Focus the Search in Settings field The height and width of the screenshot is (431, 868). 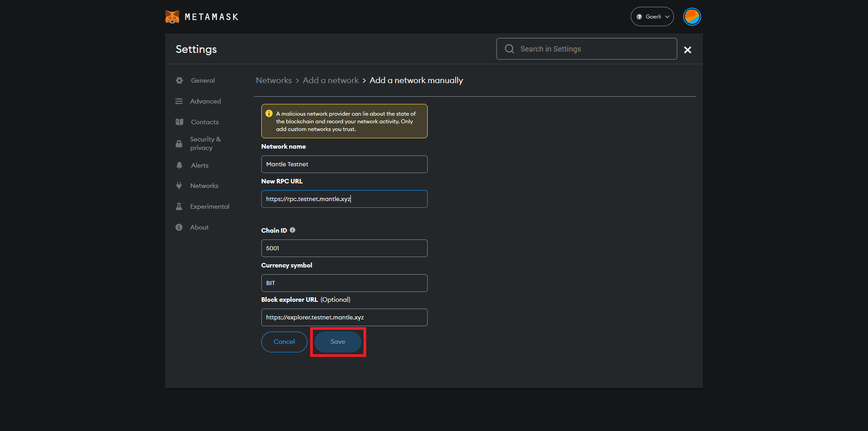click(592, 49)
